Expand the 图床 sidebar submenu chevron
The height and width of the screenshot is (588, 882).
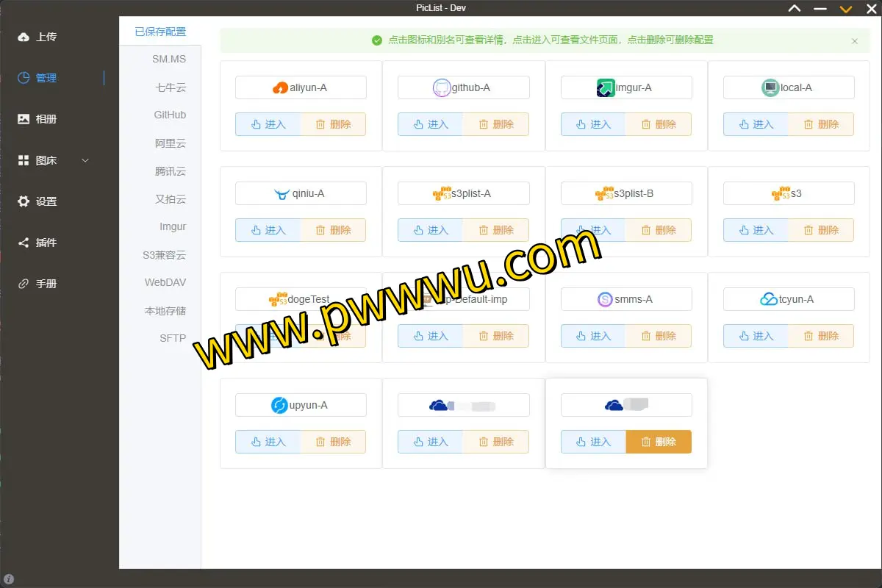click(x=85, y=160)
